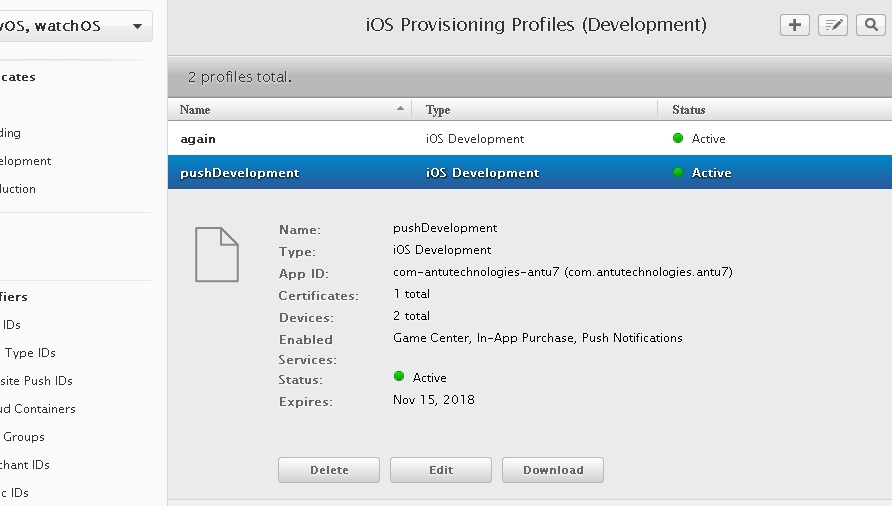Click green status dot in pushDevelopment row

pyautogui.click(x=678, y=172)
